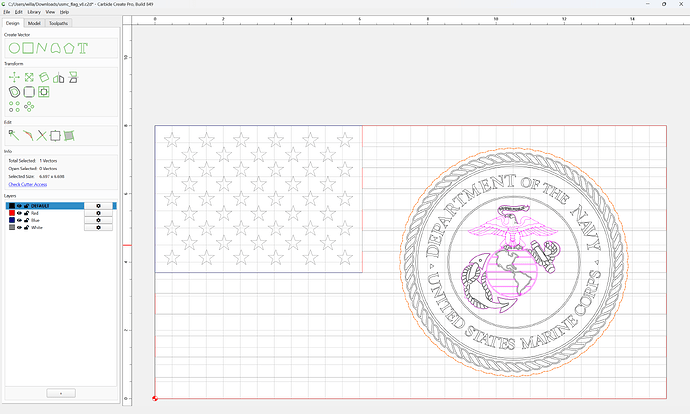Toggle visibility eye of Blue layer
Screen dimensions: 690x414
point(19,220)
